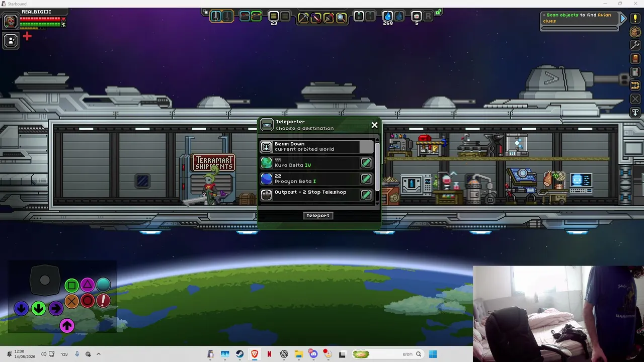
Task: Click the crossed X sidebar icon
Action: point(635,99)
